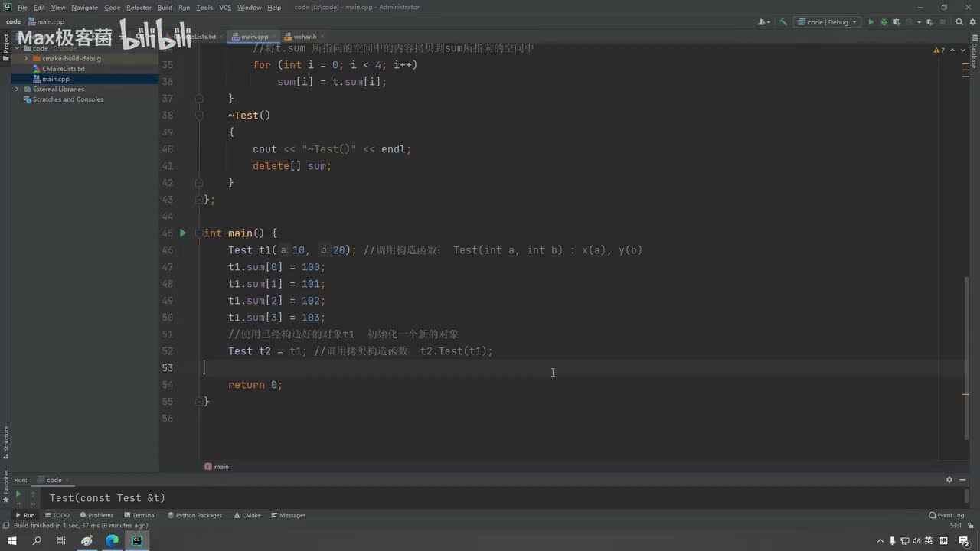Open Microsoft Edge from the taskbar
The height and width of the screenshot is (551, 980).
coord(113,541)
